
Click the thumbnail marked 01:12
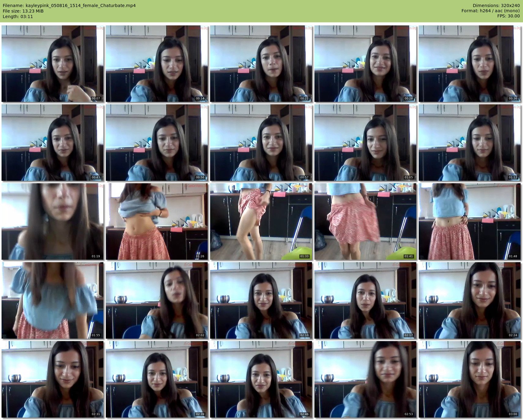tap(470, 143)
